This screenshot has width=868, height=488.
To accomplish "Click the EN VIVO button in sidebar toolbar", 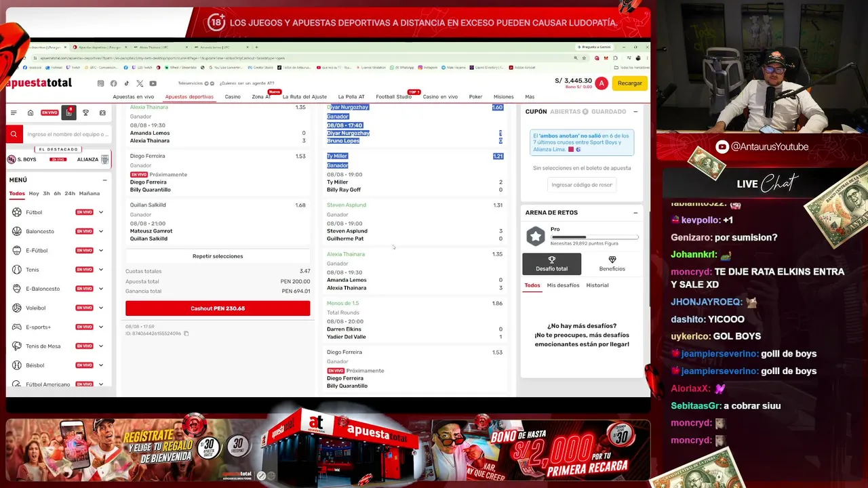I will pos(50,113).
